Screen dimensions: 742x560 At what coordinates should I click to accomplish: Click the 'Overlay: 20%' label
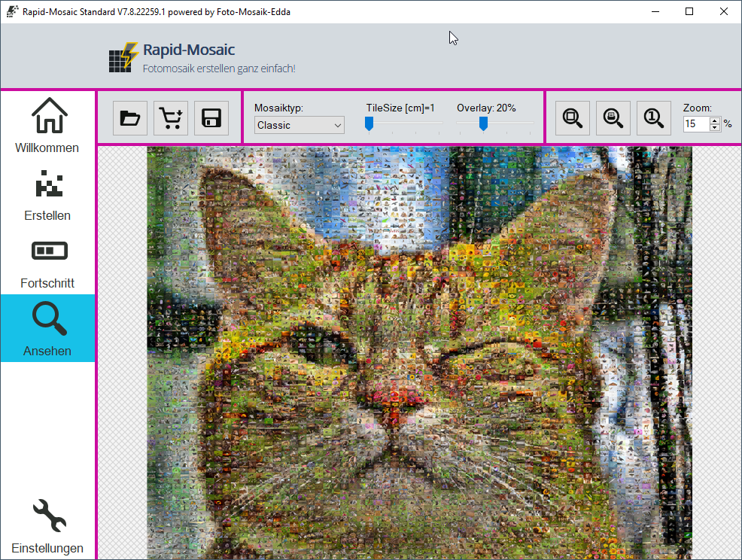[486, 108]
